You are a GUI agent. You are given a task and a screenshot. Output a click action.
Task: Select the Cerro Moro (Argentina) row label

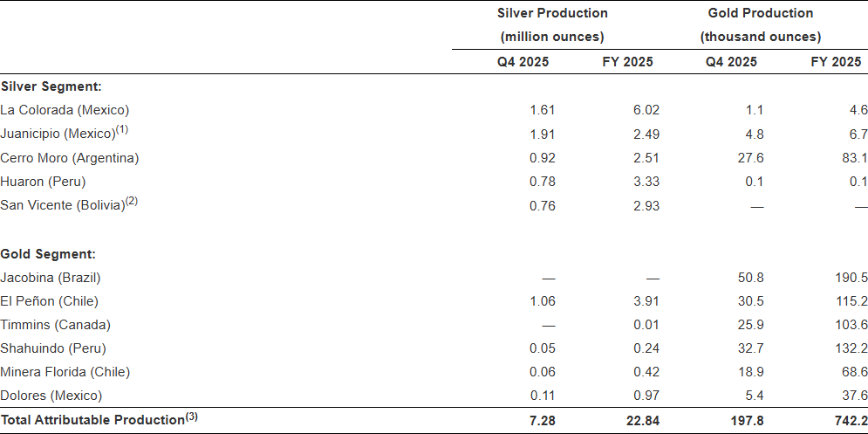[70, 158]
